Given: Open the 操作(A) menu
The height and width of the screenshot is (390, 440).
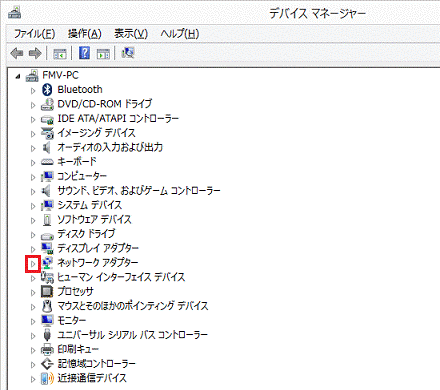Looking at the screenshot, I should click(x=85, y=34).
